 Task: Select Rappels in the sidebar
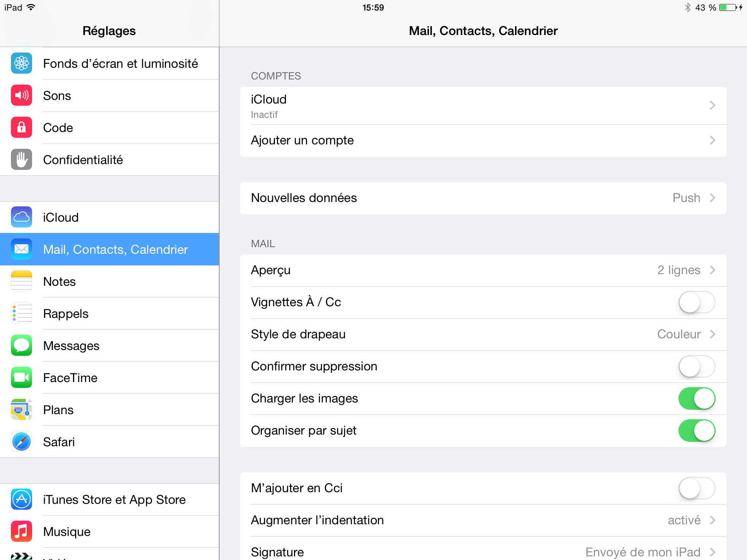[109, 314]
